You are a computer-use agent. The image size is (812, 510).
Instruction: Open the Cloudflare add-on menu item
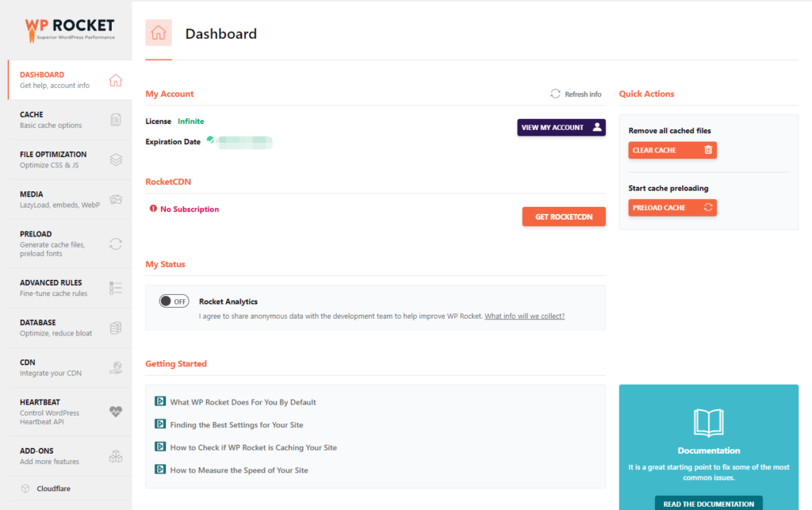click(x=53, y=489)
